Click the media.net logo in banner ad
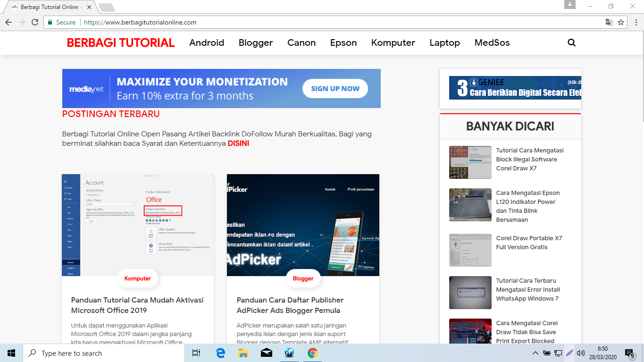 point(86,89)
